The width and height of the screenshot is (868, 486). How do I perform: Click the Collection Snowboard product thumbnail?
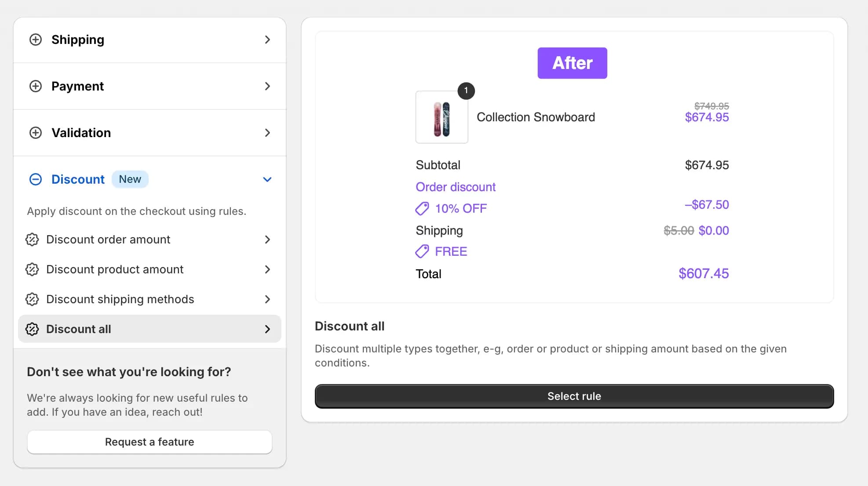click(x=442, y=117)
